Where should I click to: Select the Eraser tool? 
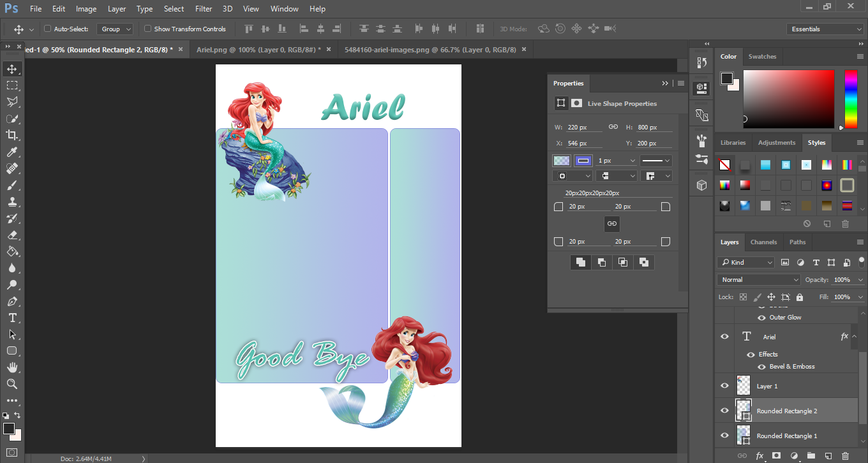[x=12, y=235]
